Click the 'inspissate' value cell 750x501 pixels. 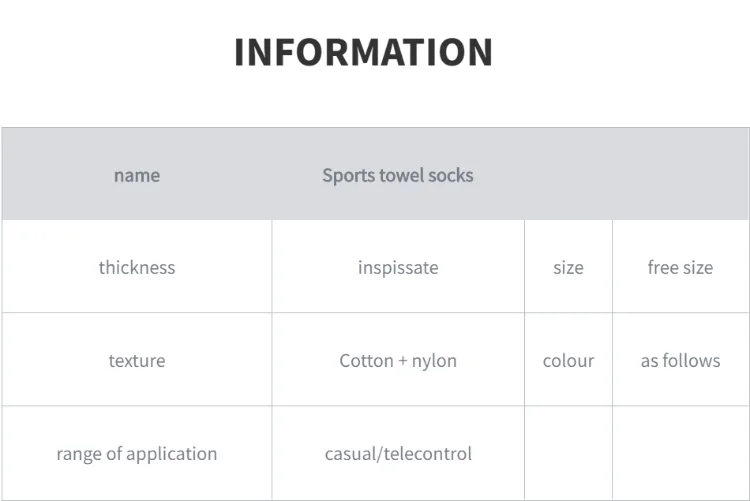[398, 267]
